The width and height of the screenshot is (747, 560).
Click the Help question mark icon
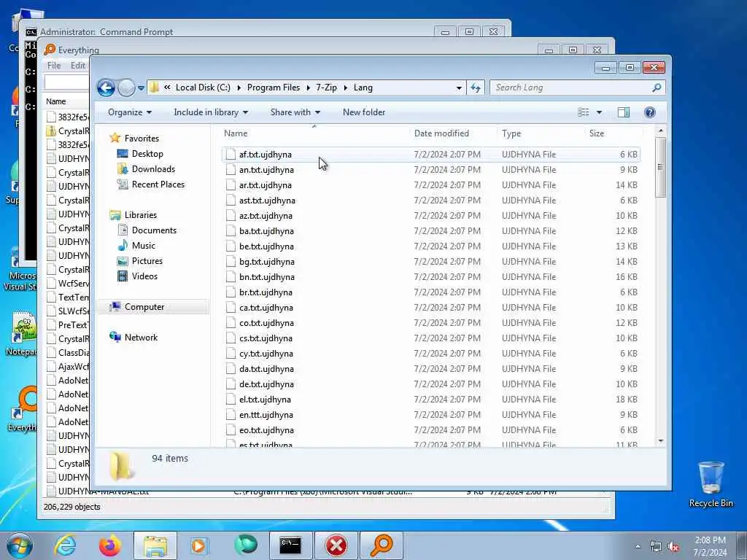point(649,112)
